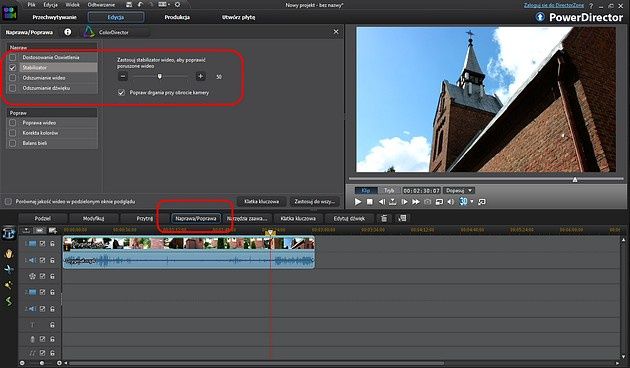Click the add track icon above the timeline

click(x=52, y=230)
